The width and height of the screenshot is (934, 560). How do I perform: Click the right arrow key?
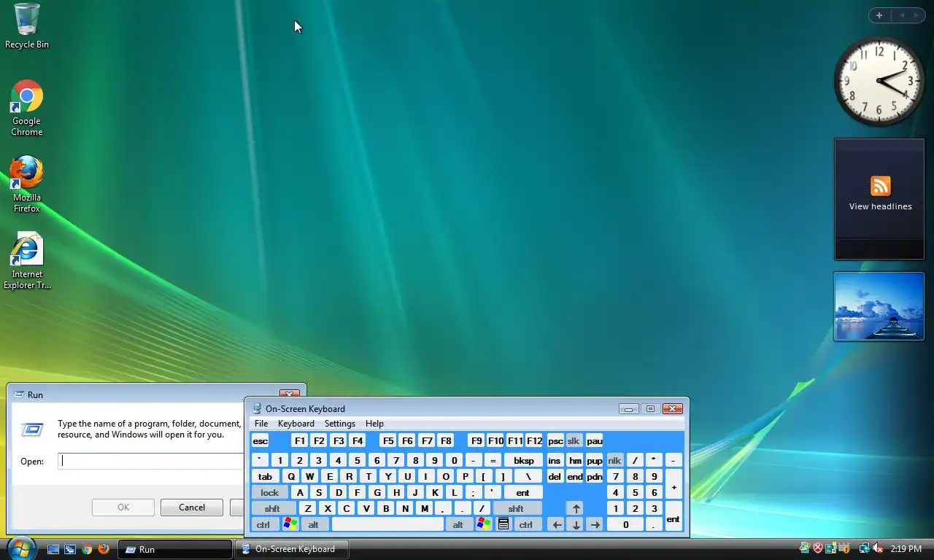(x=595, y=524)
